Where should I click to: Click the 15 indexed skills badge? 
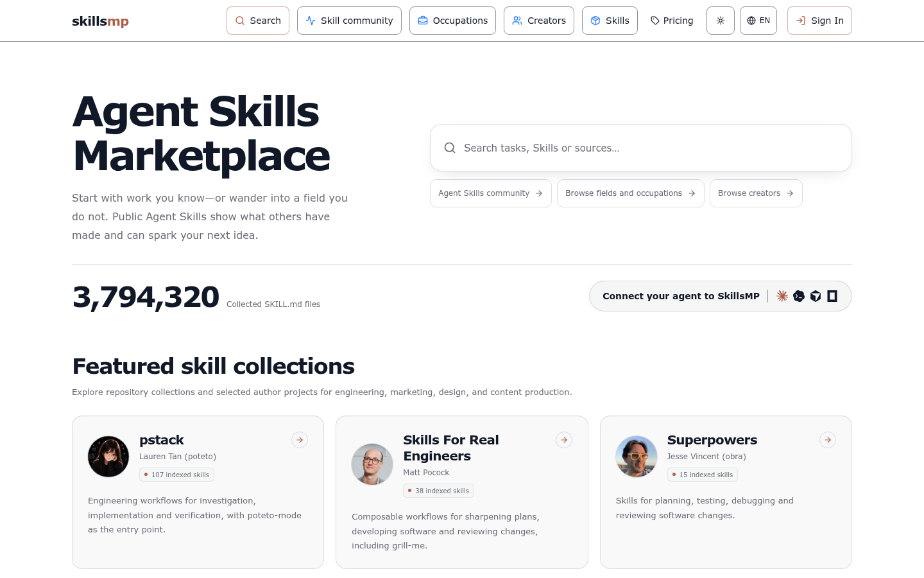(x=703, y=475)
